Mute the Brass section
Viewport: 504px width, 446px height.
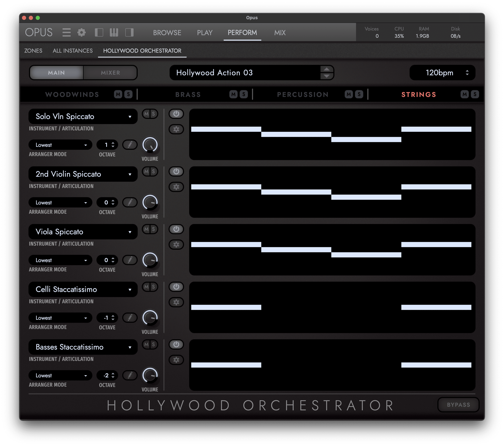click(x=233, y=94)
